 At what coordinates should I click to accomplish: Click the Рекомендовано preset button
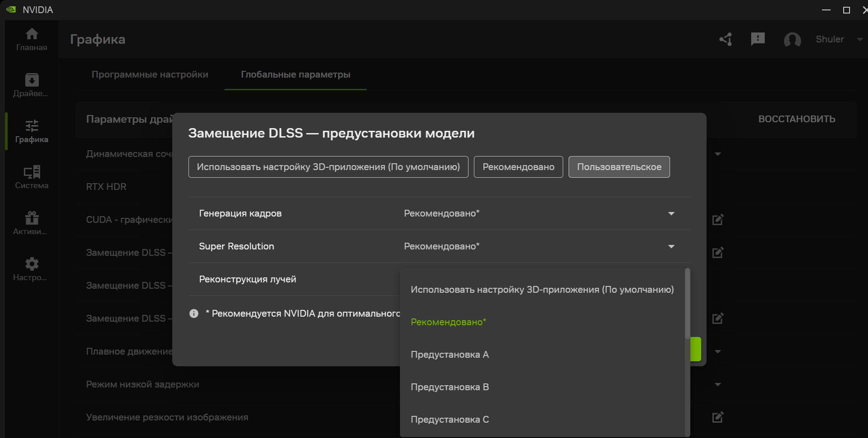click(x=519, y=167)
